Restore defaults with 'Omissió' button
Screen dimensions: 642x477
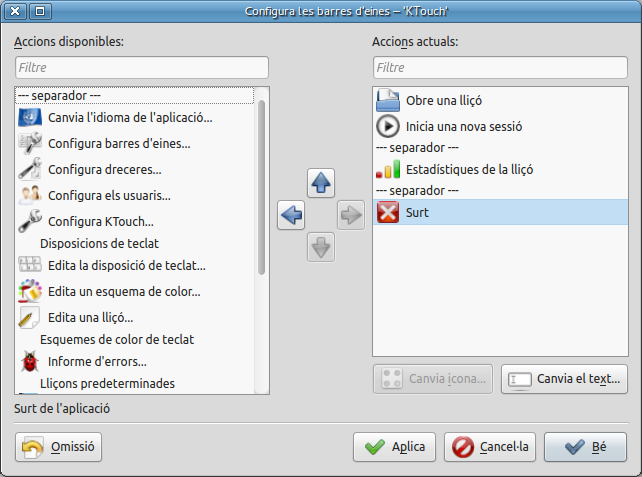point(59,447)
